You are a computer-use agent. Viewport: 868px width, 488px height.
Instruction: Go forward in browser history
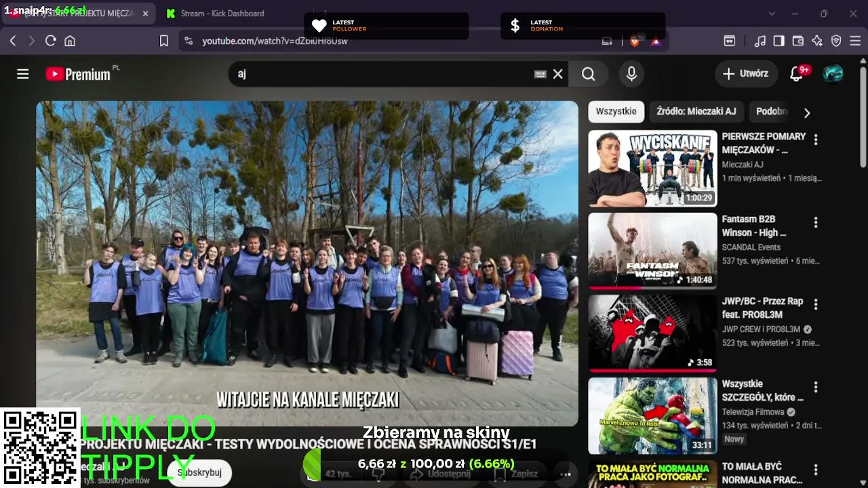[31, 41]
